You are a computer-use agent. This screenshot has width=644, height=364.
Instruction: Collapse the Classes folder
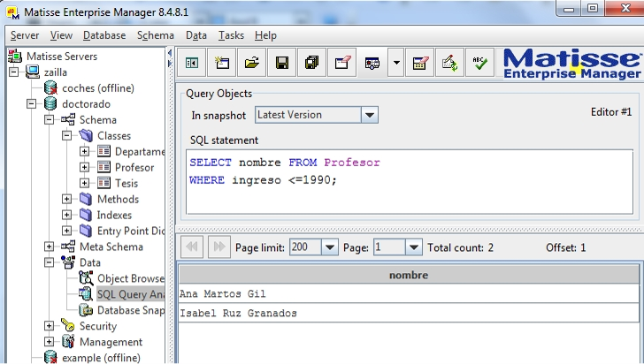[66, 135]
